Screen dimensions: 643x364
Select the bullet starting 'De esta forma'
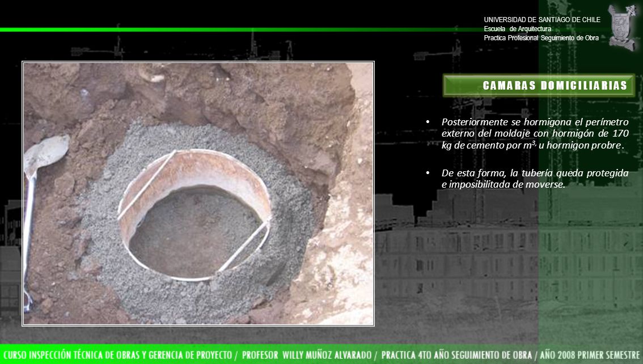pyautogui.click(x=535, y=179)
